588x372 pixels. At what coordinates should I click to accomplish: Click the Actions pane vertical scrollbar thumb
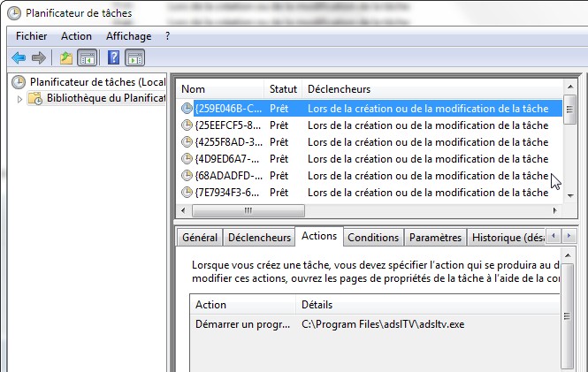click(567, 316)
